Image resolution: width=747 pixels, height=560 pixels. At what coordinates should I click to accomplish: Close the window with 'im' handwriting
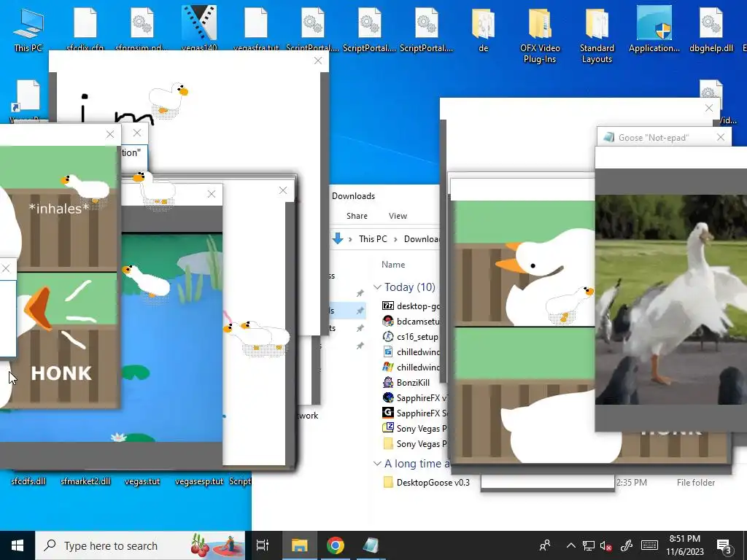click(318, 61)
